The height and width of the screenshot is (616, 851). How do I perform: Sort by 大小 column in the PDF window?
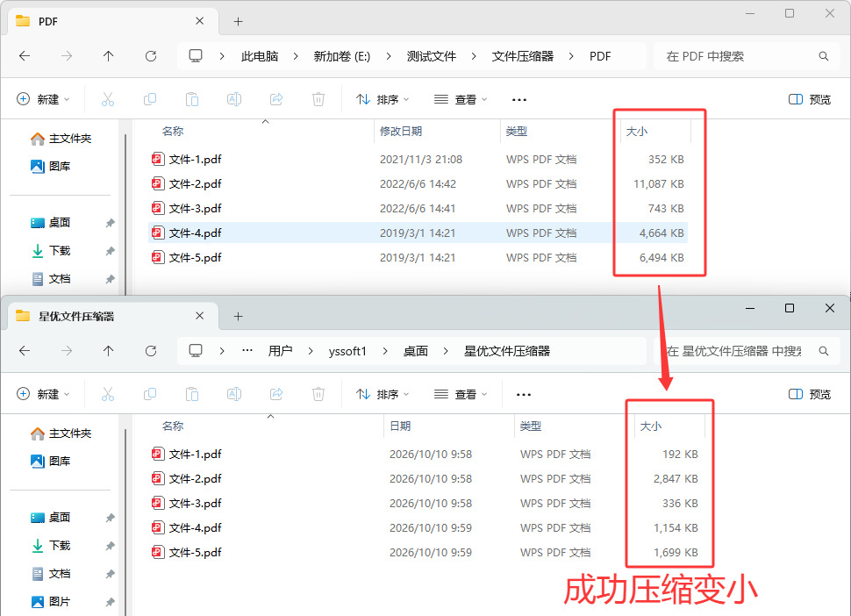[655, 132]
